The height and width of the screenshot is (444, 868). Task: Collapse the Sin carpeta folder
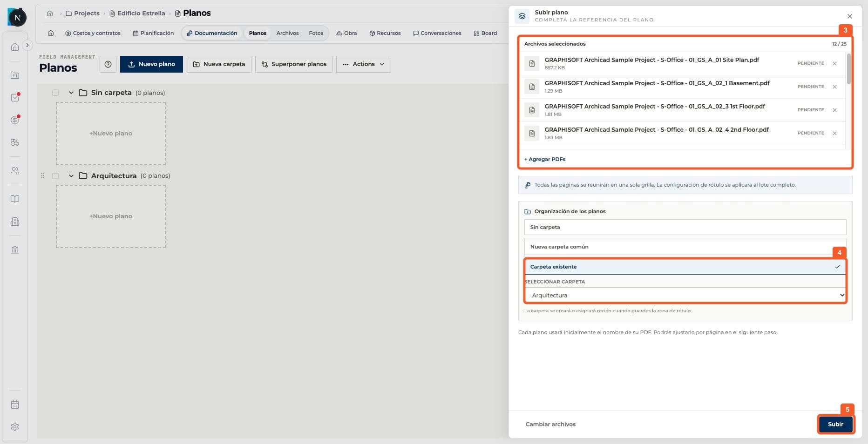coord(71,93)
